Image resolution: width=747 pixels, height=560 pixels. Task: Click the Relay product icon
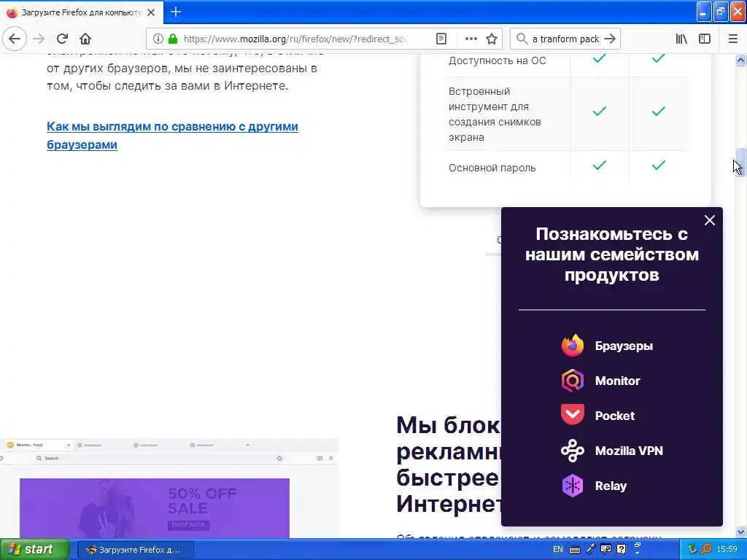click(573, 486)
